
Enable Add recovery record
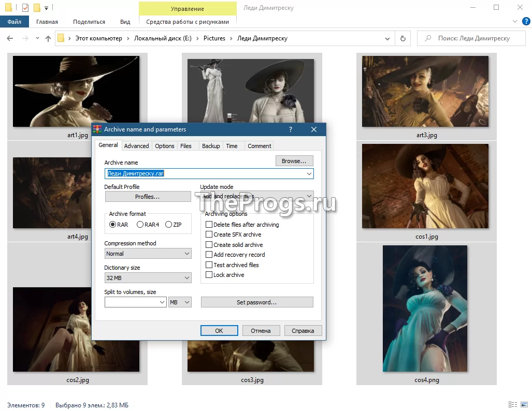[x=235, y=255]
